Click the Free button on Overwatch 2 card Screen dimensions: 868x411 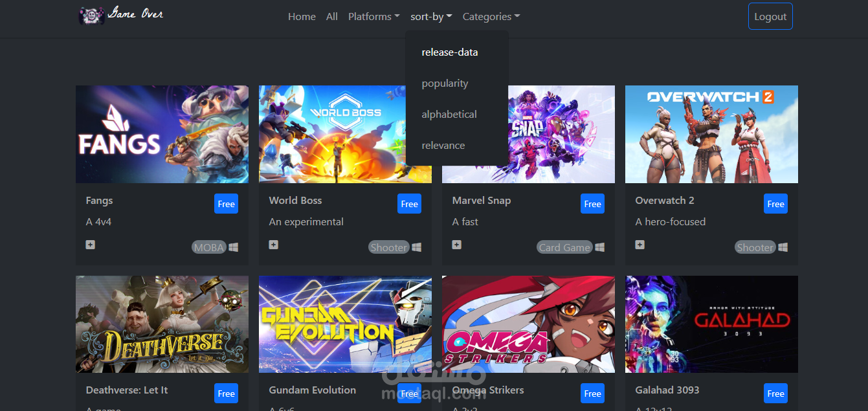pos(776,204)
